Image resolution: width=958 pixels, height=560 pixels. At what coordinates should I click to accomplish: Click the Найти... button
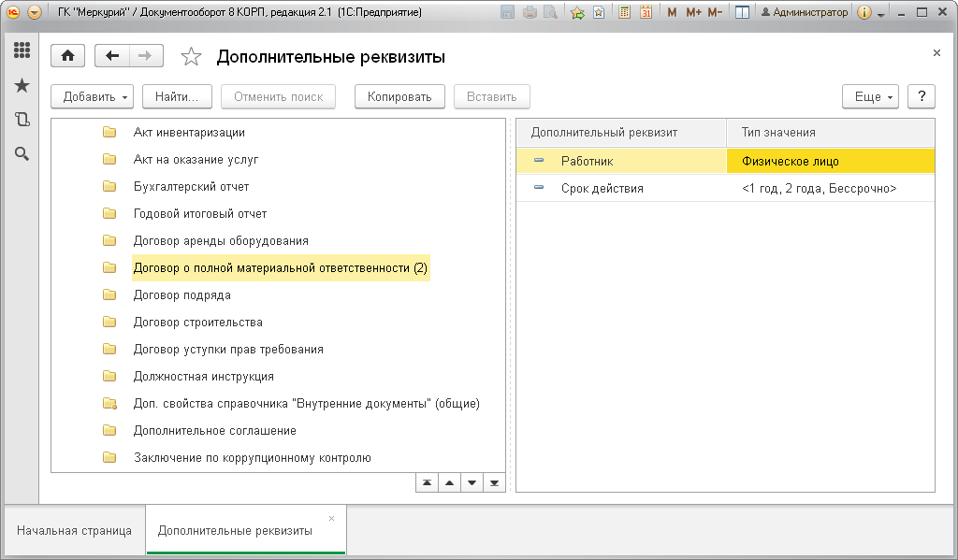[177, 96]
